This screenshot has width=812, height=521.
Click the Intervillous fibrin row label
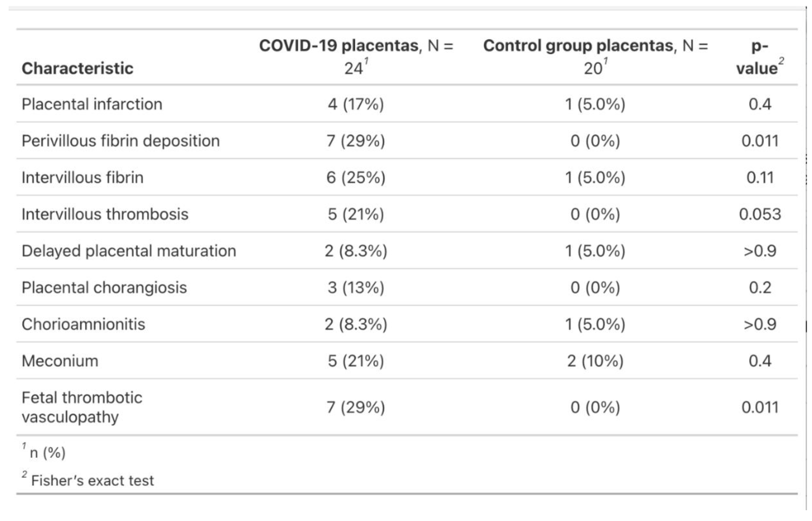click(x=82, y=178)
